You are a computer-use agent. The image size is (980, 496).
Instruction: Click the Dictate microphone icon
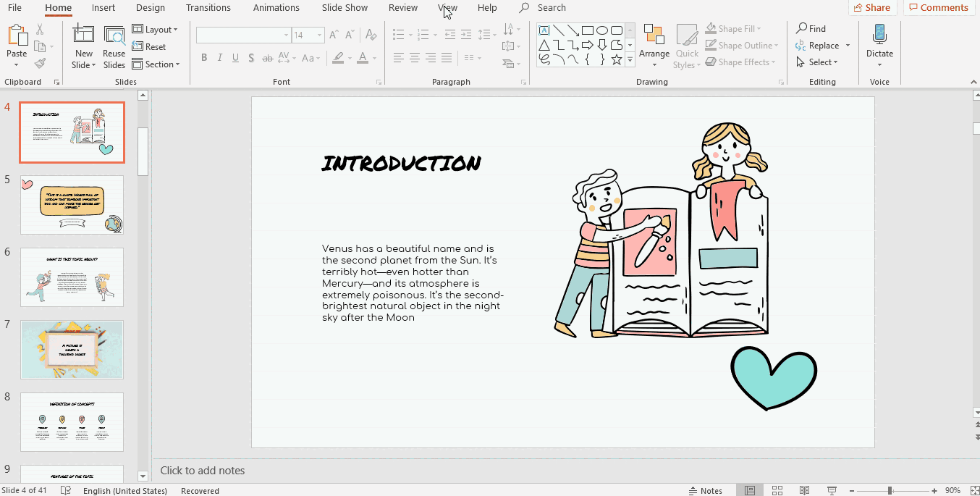tap(879, 34)
